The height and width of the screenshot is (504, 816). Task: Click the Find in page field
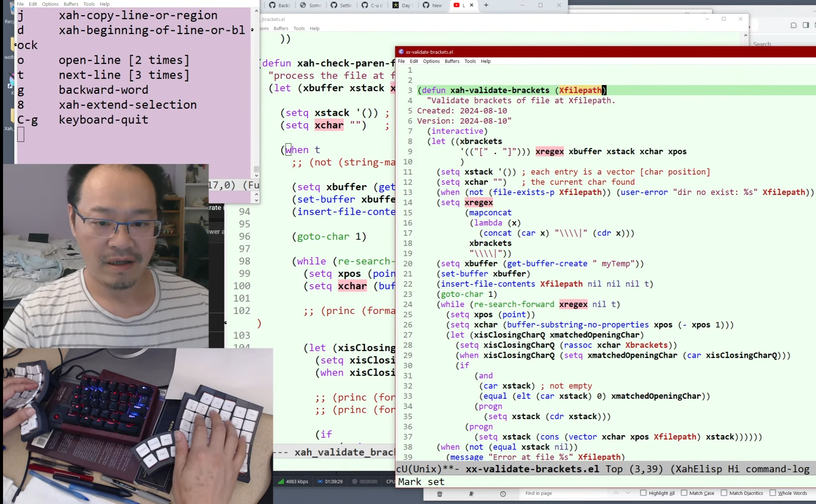point(564,493)
